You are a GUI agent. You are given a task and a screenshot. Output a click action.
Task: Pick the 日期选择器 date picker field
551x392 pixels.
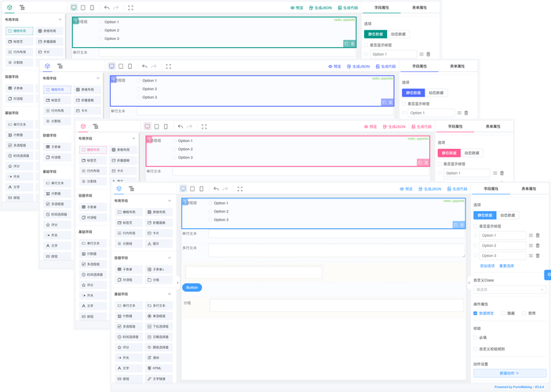[159, 336]
